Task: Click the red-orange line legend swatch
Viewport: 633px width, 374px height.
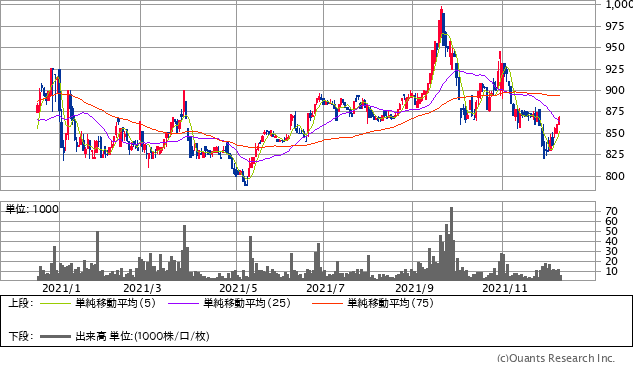Action: (x=327, y=303)
